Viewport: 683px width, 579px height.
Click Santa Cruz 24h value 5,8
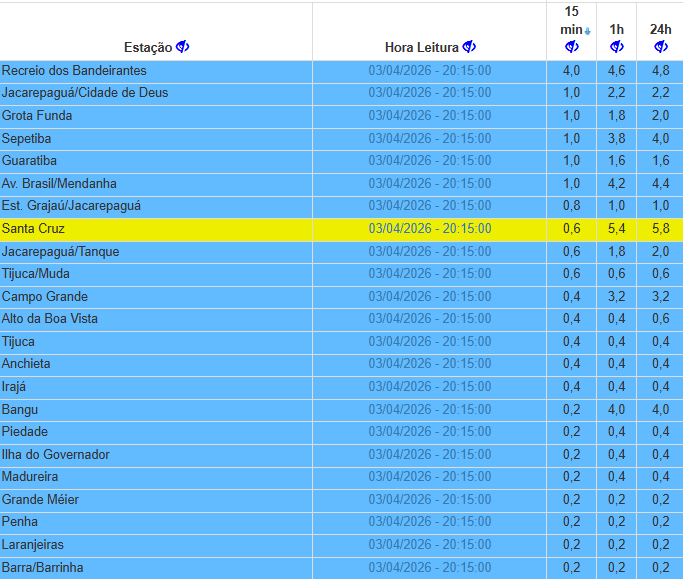(661, 228)
